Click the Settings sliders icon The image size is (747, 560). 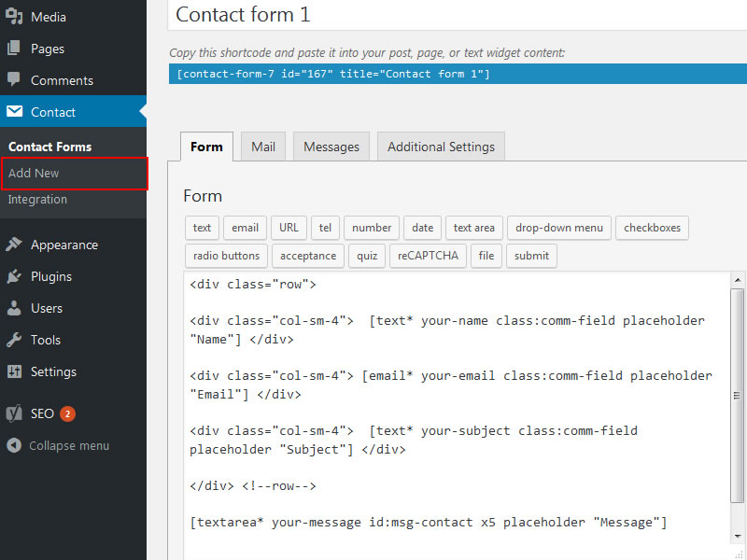(x=14, y=371)
